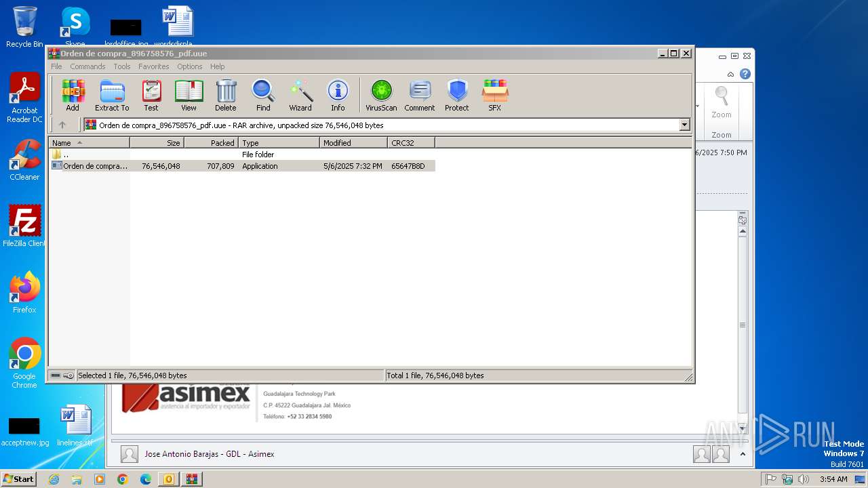Go up one folder level arrow
Viewport: 868px width, 488px height.
pyautogui.click(x=62, y=125)
